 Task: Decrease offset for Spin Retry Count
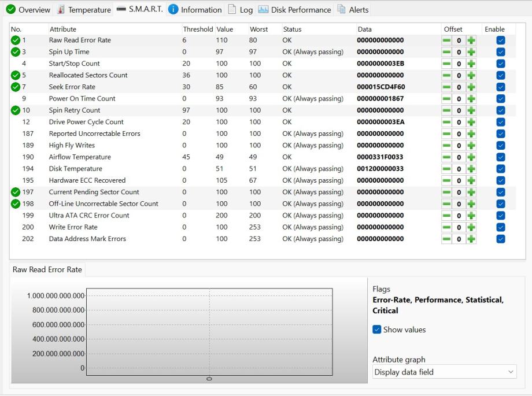(x=446, y=110)
